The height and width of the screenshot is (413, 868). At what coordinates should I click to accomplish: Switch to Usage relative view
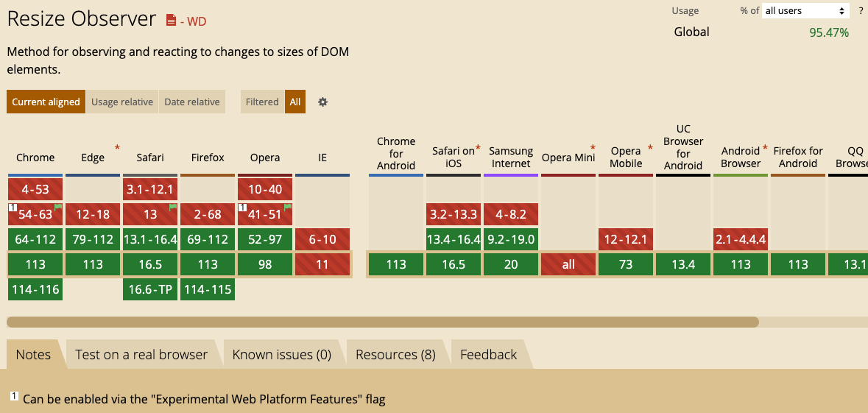tap(122, 102)
